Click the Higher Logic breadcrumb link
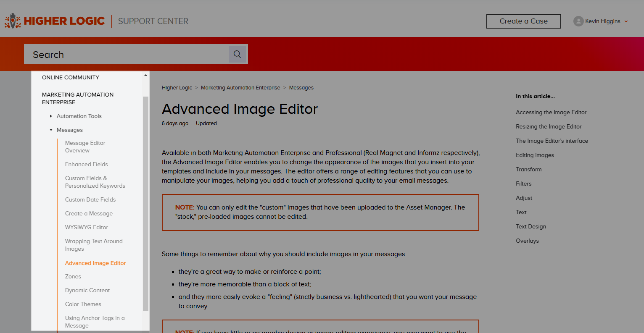644x333 pixels. click(177, 88)
